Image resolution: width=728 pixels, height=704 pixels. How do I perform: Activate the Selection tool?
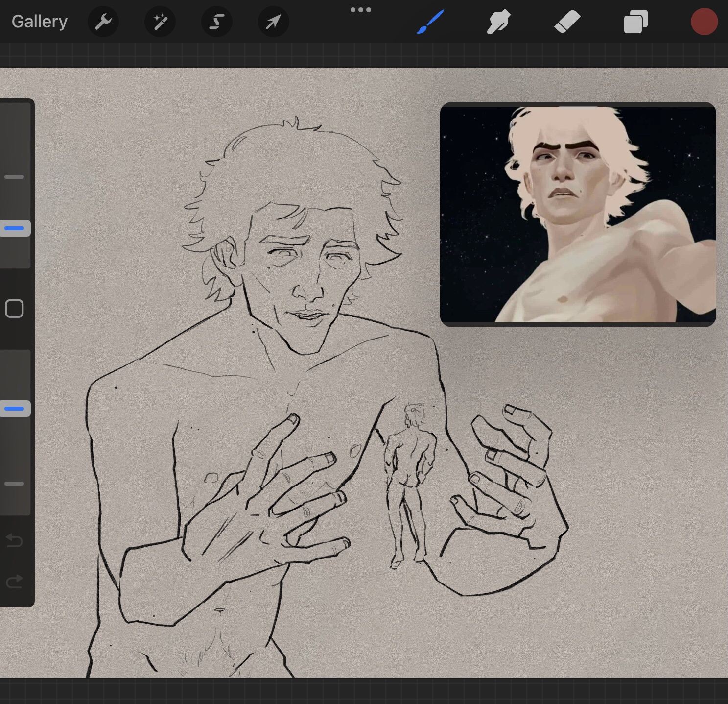[217, 22]
